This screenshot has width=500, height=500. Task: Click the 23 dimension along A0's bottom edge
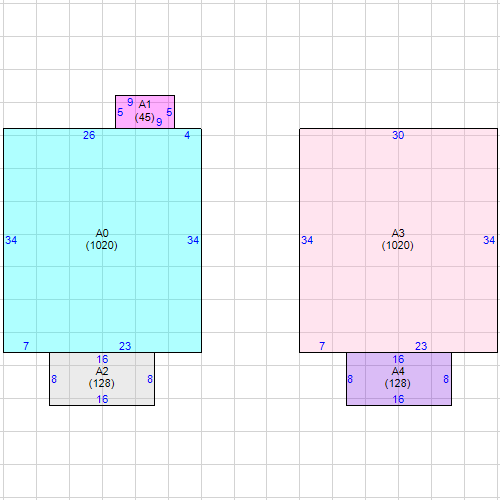point(125,346)
